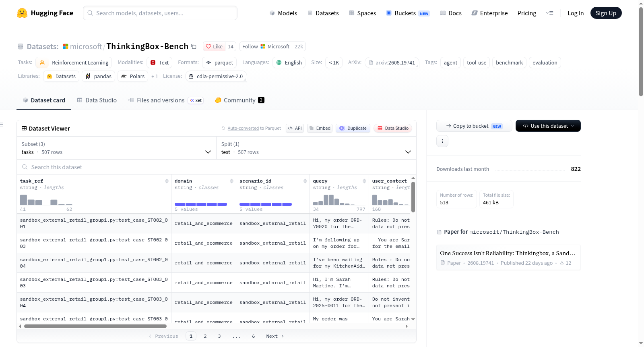
Task: Go to Spaces in the navigation
Action: 362,13
